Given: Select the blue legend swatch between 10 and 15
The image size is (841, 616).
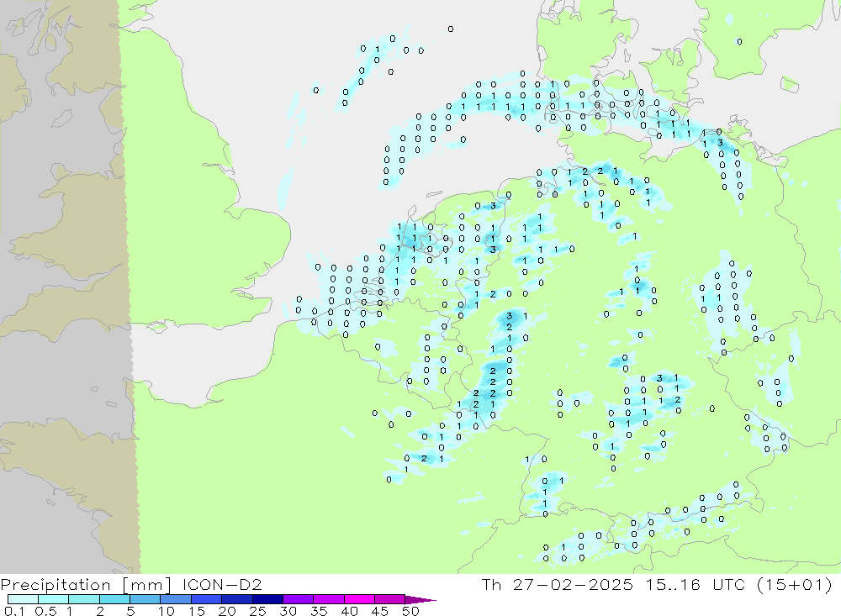Looking at the screenshot, I should 176,599.
